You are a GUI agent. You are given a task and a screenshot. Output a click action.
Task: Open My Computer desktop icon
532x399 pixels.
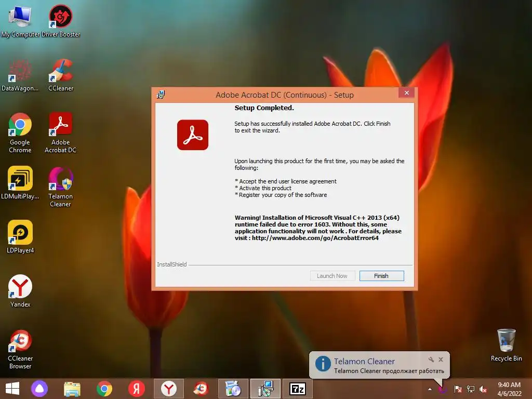pos(20,21)
